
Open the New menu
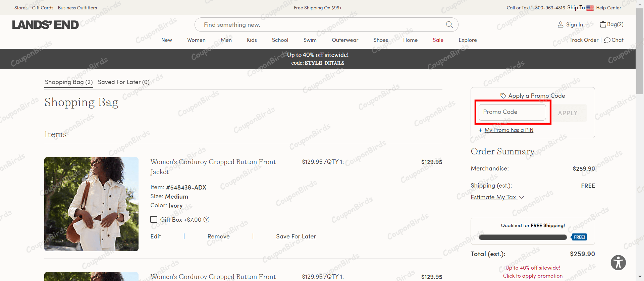pos(166,40)
